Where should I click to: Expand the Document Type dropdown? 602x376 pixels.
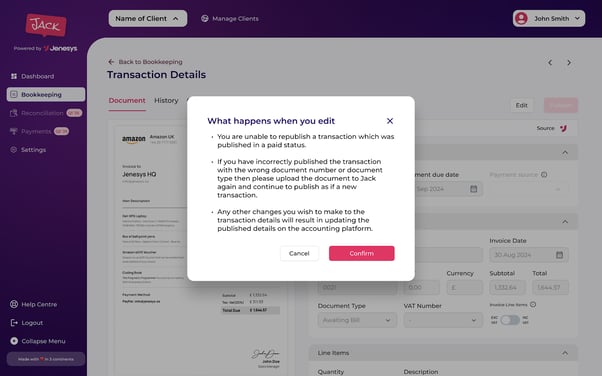(x=357, y=320)
